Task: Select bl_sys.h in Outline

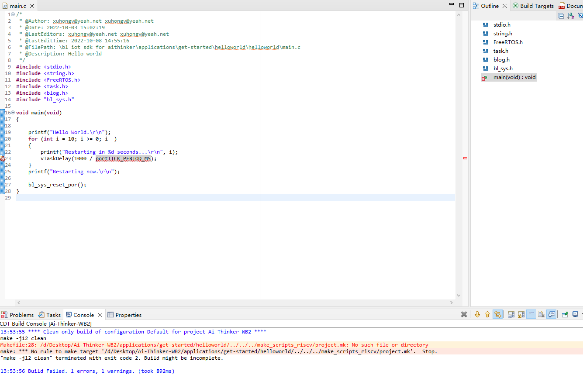Action: point(503,69)
